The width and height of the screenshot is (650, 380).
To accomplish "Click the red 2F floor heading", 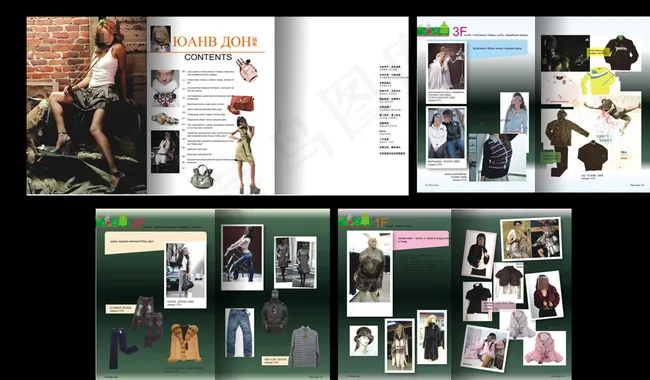I will click(x=138, y=223).
